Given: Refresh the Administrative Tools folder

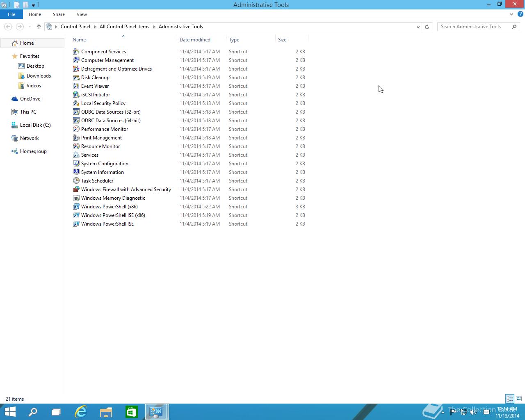Looking at the screenshot, I should pos(427,27).
